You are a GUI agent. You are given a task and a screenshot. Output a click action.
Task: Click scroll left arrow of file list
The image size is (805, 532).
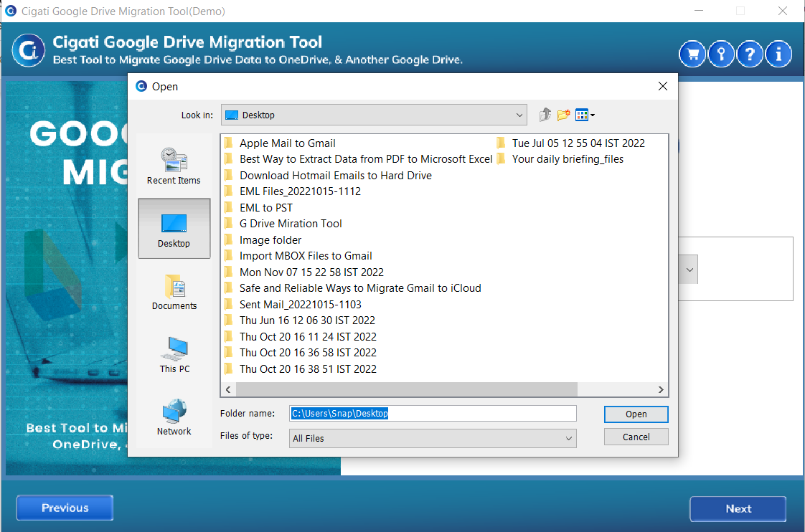coord(228,389)
